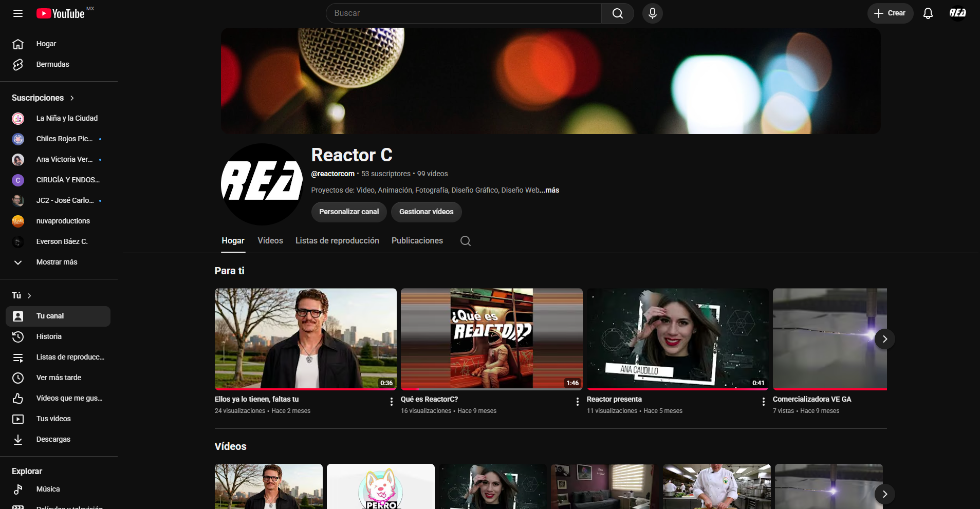Search within channel using tab magnifier icon

466,241
